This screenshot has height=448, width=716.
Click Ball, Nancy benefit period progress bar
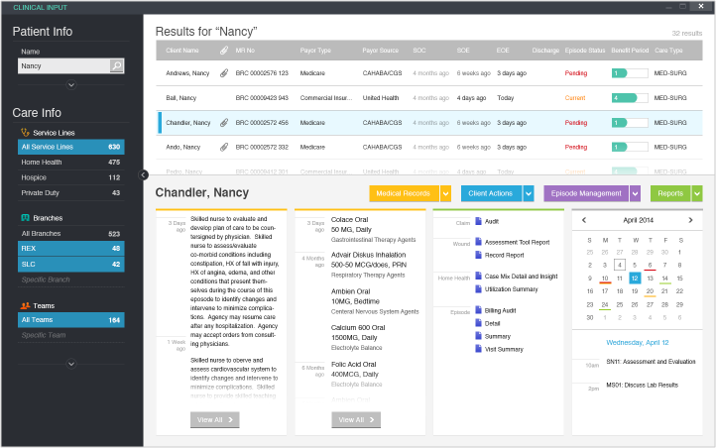click(x=630, y=98)
